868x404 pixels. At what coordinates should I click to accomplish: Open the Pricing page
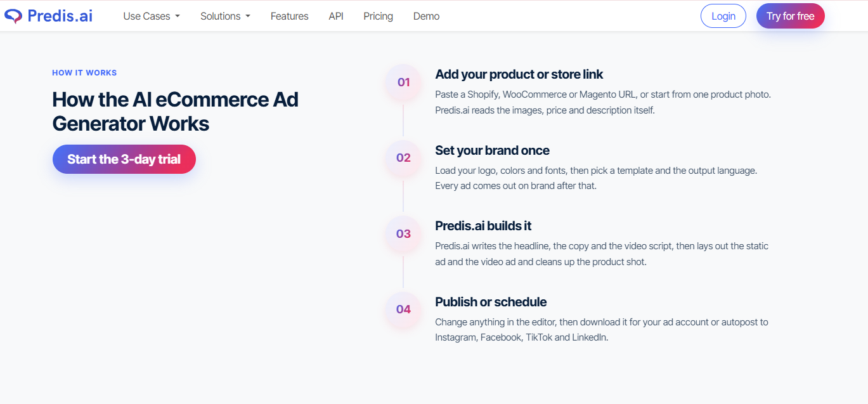(378, 16)
